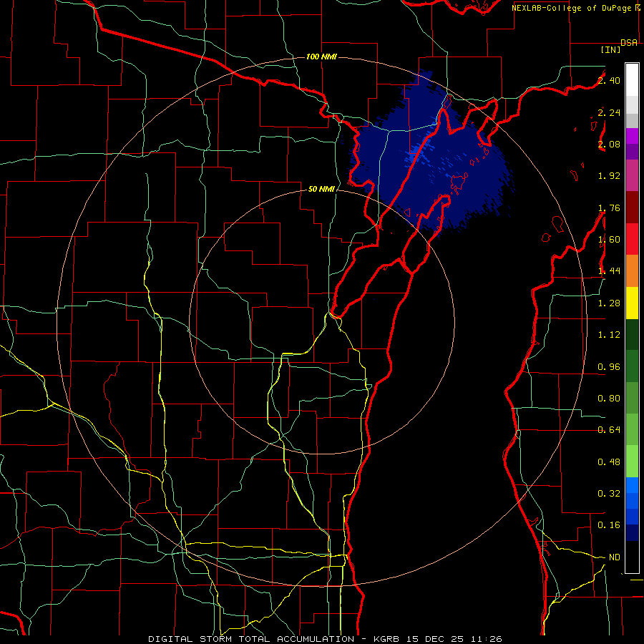Select the black ND swatch in the legend

[x=632, y=557]
